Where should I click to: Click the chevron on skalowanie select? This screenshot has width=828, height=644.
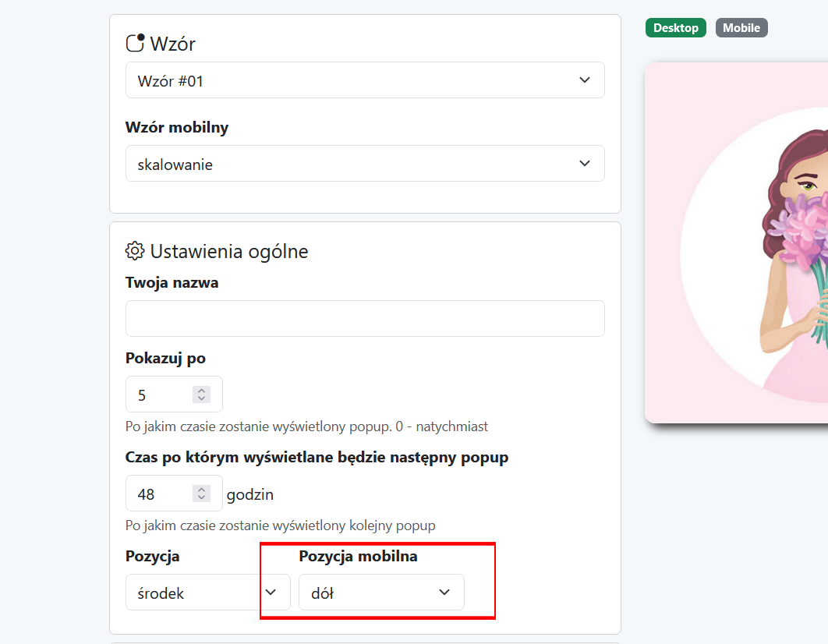click(585, 164)
